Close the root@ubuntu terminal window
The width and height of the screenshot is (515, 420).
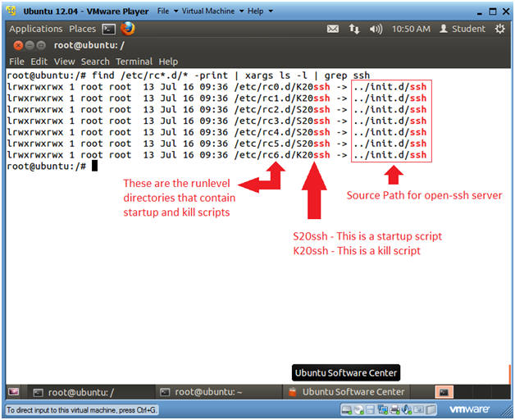tap(18, 45)
